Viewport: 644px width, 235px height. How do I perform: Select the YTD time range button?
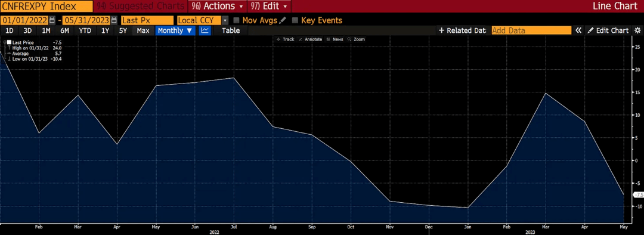click(x=85, y=30)
